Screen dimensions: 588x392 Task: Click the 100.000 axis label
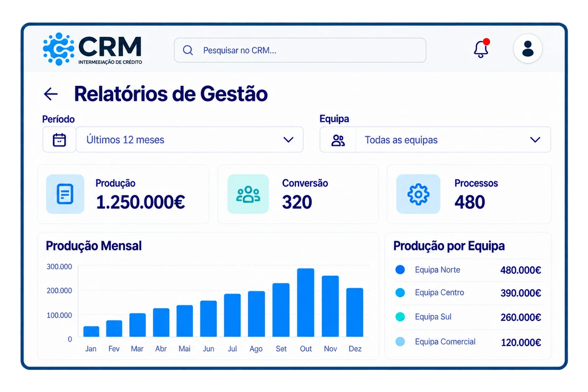tap(59, 315)
